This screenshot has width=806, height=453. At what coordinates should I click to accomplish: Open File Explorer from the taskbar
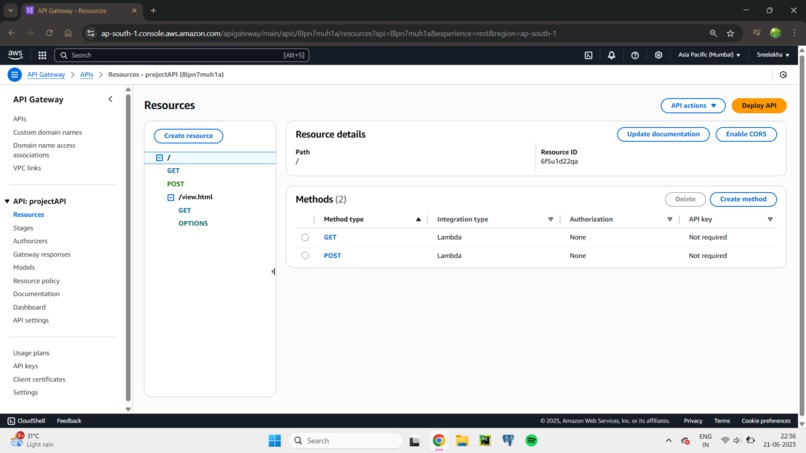(x=462, y=441)
